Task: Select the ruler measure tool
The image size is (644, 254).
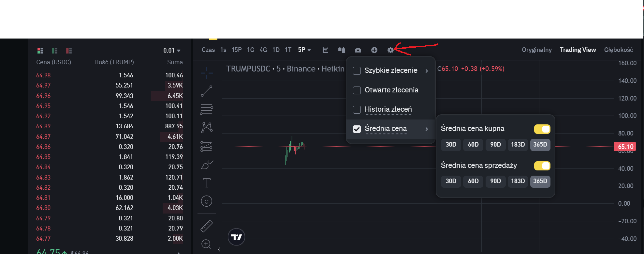Action: 207,226
